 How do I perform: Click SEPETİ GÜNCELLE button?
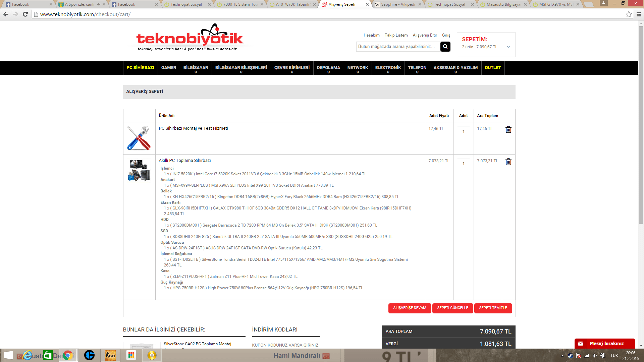(x=452, y=308)
